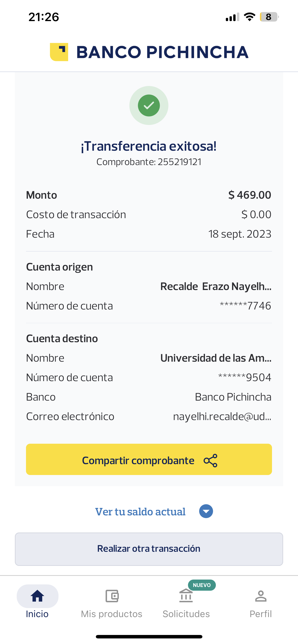Open Perfil person icon

click(x=261, y=596)
